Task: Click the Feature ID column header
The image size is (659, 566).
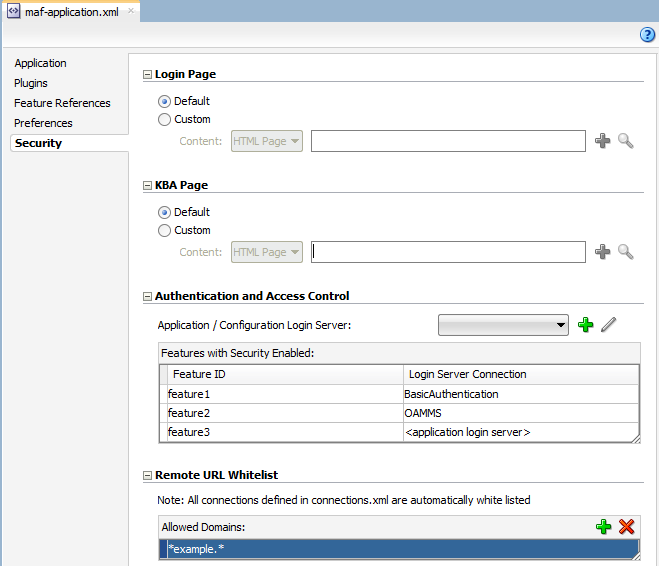Action: point(285,374)
